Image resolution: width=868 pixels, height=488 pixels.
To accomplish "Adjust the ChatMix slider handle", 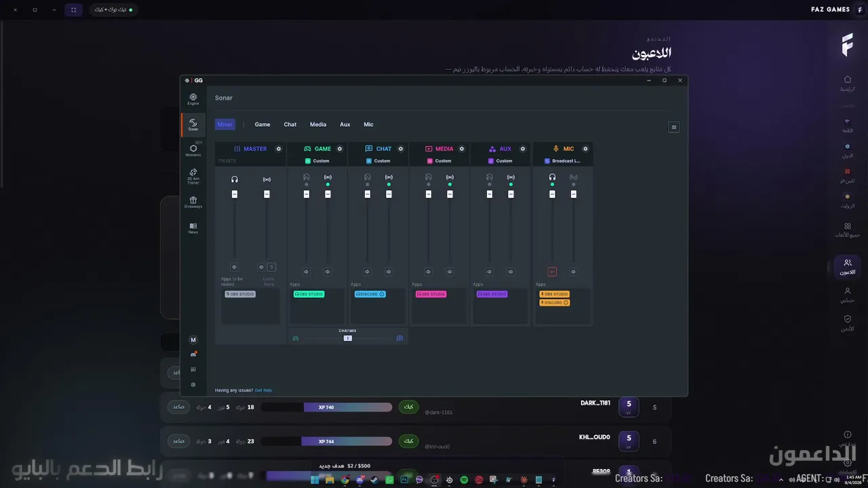I will (348, 338).
